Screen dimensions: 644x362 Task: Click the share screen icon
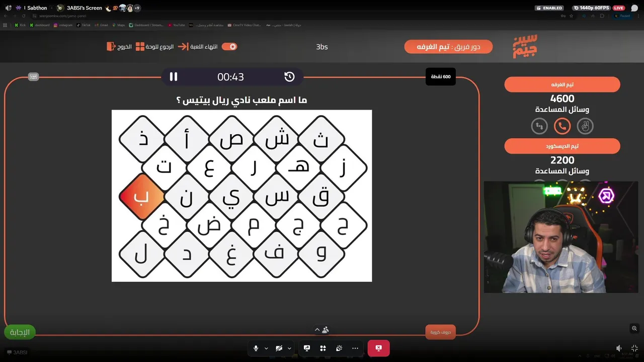tap(307, 348)
